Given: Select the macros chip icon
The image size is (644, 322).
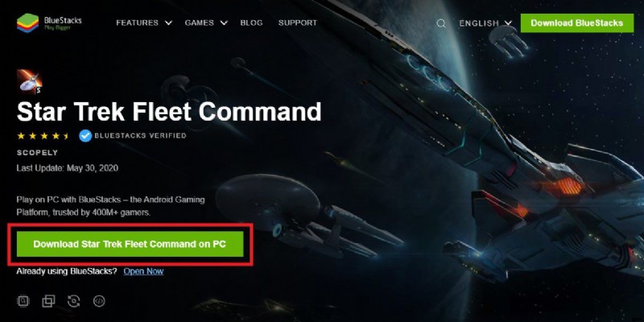Looking at the screenshot, I should coord(23,301).
